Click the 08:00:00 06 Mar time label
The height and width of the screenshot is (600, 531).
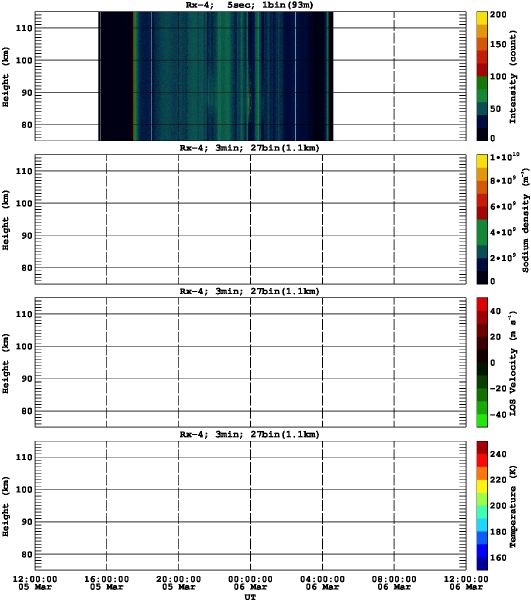point(394,583)
